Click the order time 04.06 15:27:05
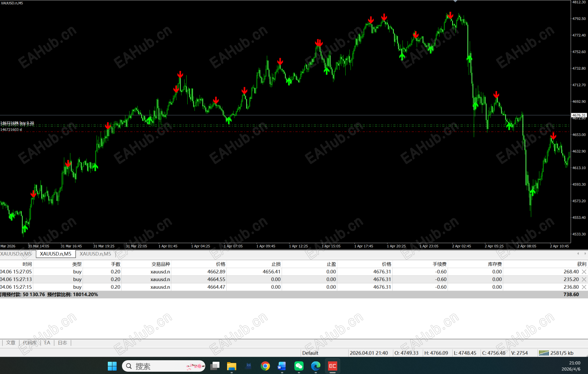Image resolution: width=588 pixels, height=374 pixels. point(16,272)
